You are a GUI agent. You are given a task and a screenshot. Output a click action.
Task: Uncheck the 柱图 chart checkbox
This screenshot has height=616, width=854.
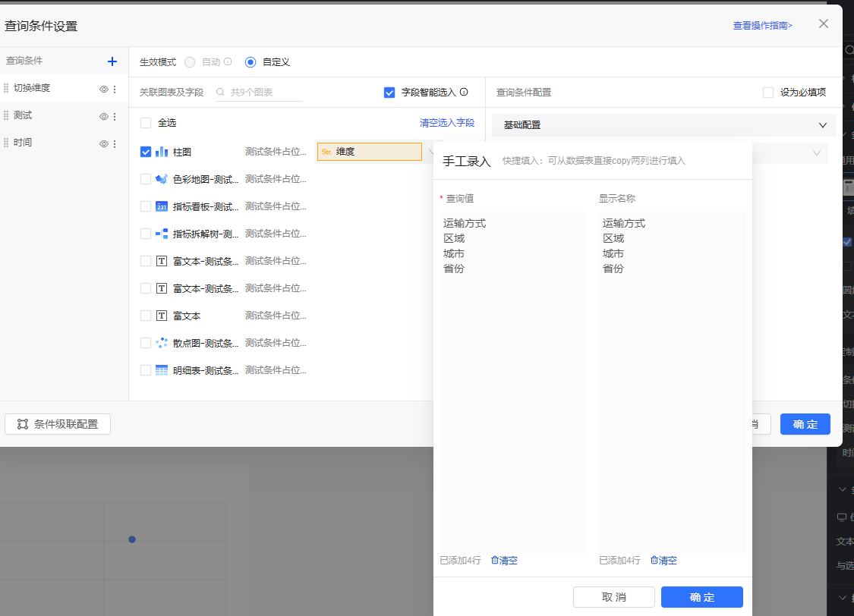point(146,152)
